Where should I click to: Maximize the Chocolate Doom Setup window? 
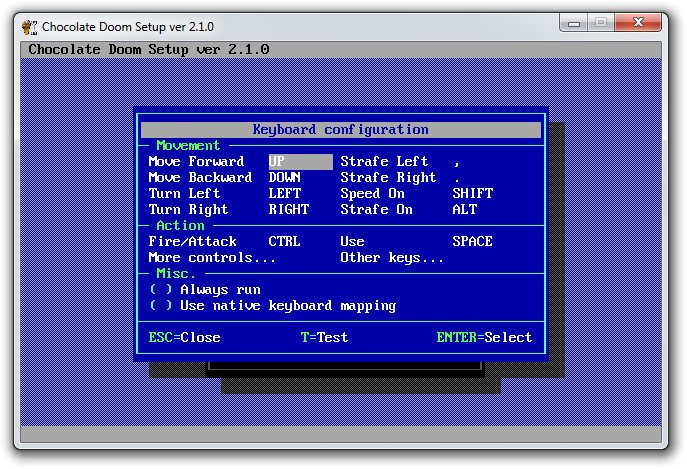pos(603,22)
